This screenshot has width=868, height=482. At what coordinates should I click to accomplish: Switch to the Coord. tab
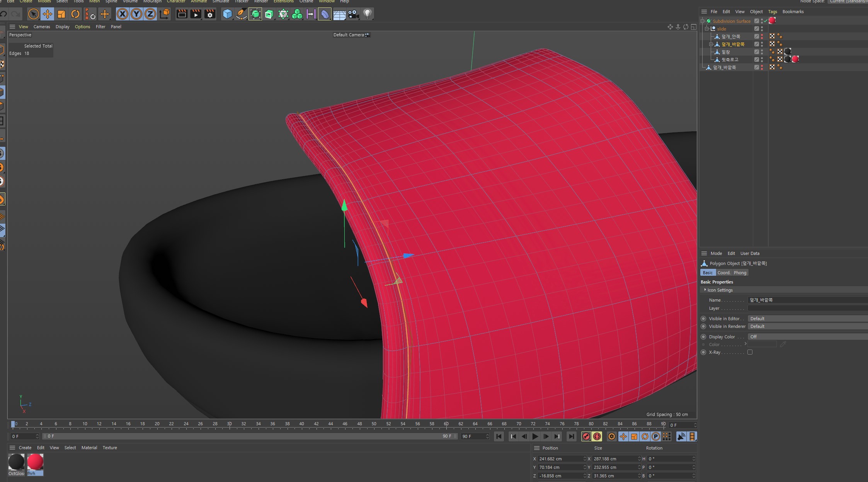tap(724, 273)
